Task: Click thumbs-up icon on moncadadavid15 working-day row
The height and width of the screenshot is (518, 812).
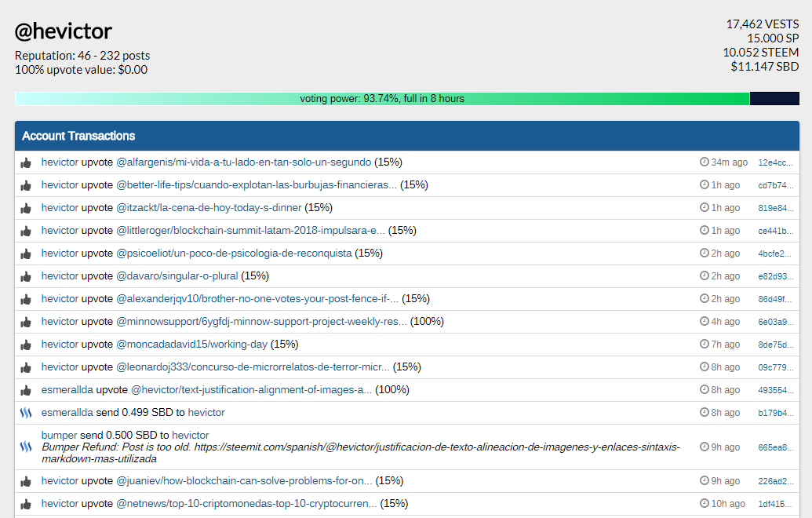Action: pyautogui.click(x=26, y=345)
